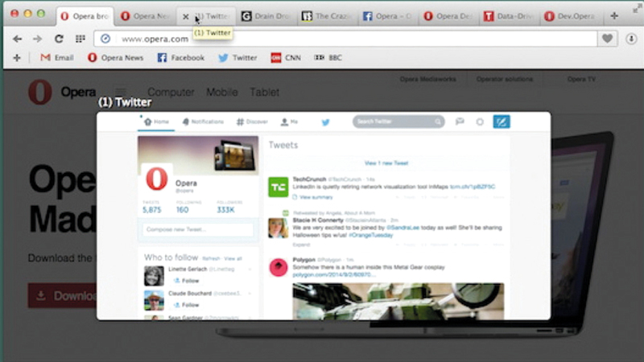644x362 pixels.
Task: Click the 5,875 tweets count
Action: point(152,210)
